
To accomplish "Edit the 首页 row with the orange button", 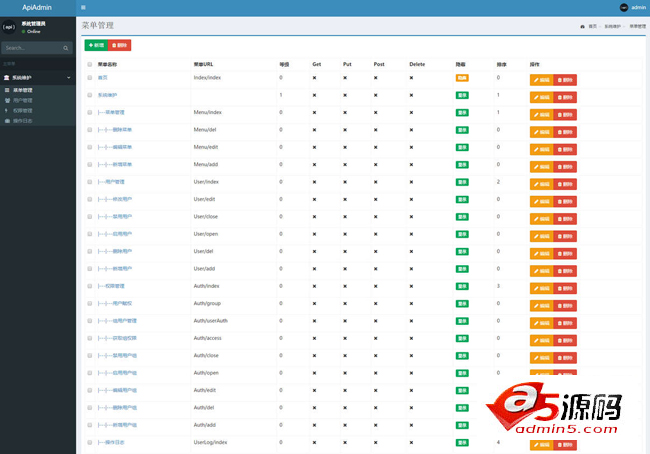I will click(540, 78).
